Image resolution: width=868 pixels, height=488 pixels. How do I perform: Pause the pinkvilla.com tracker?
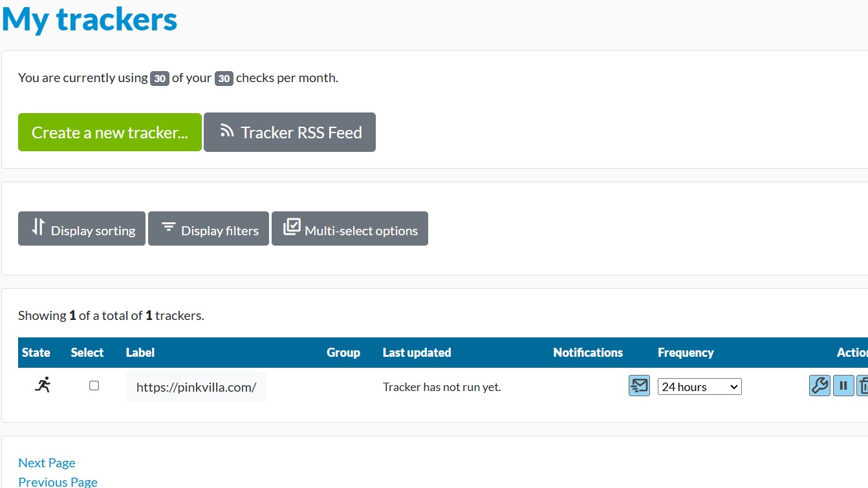[843, 386]
